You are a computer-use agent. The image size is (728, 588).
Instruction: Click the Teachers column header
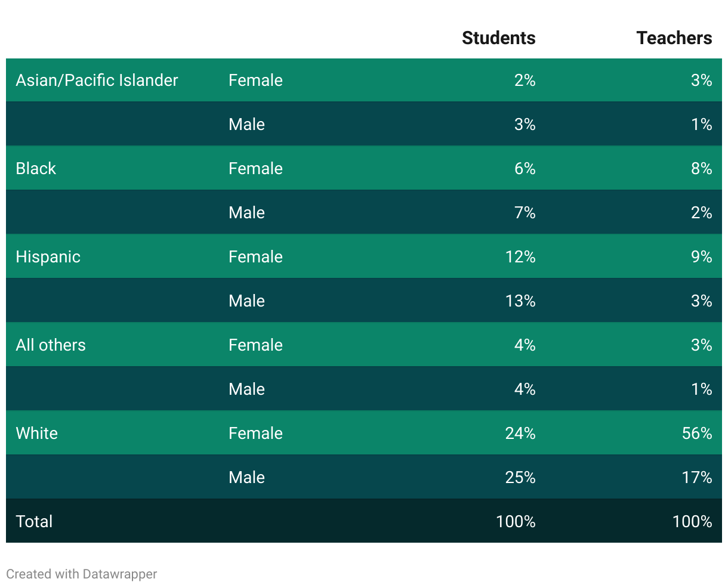click(674, 38)
